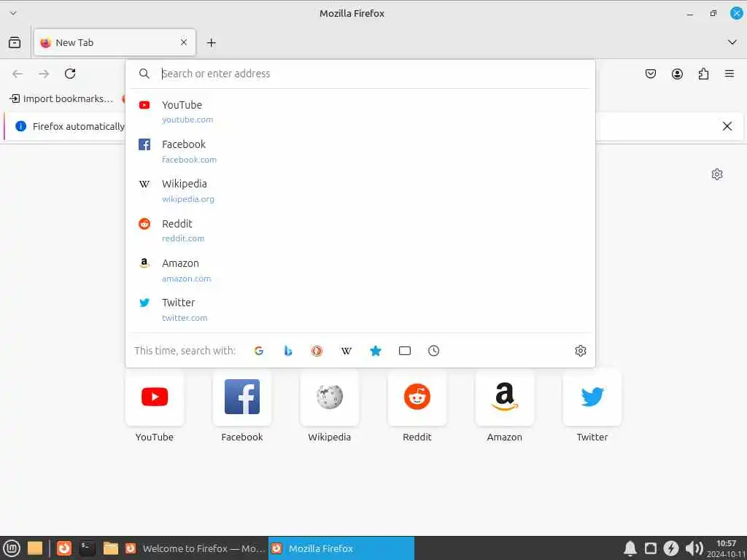Image resolution: width=747 pixels, height=560 pixels.
Task: Open new tab page personalize gear
Action: point(717,174)
